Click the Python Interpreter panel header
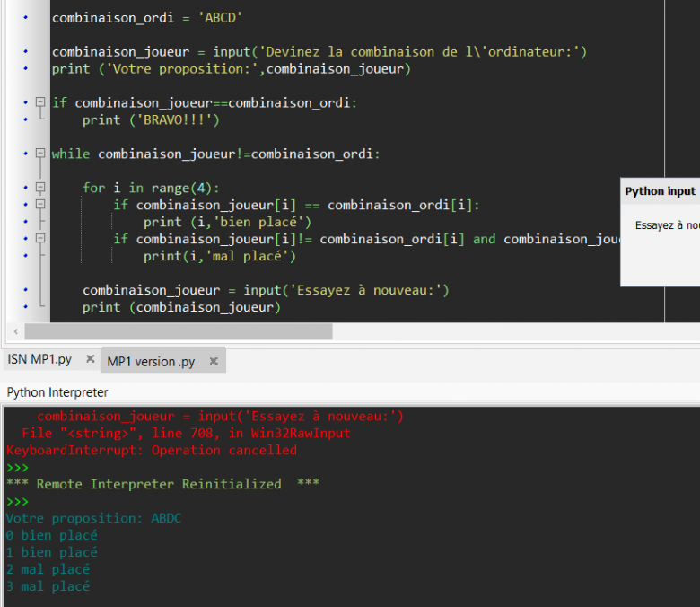700x607 pixels. click(57, 392)
